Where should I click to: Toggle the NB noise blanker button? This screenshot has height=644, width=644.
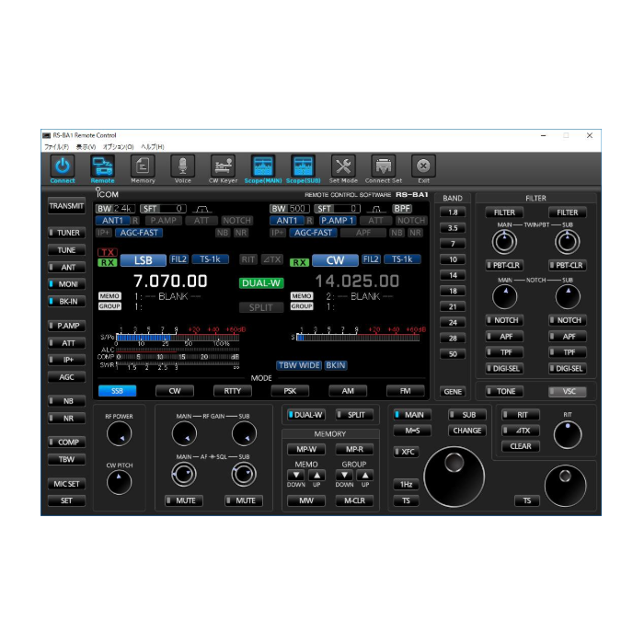(x=66, y=401)
